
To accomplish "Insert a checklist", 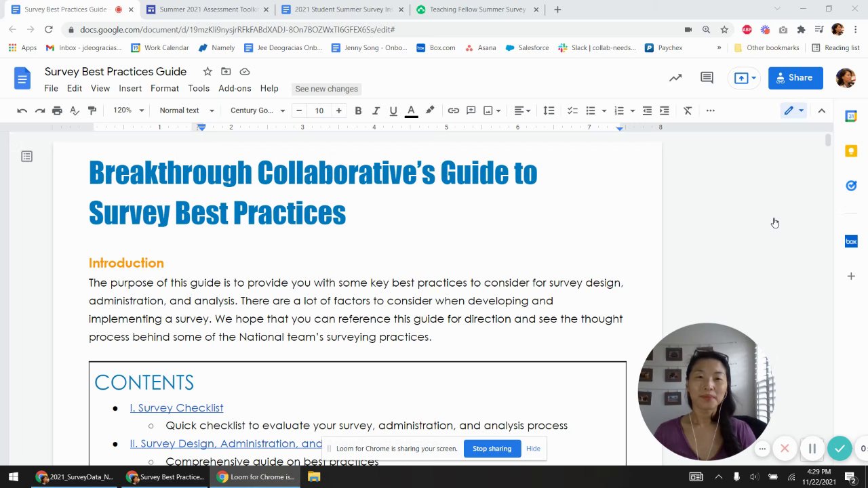I will pos(572,110).
